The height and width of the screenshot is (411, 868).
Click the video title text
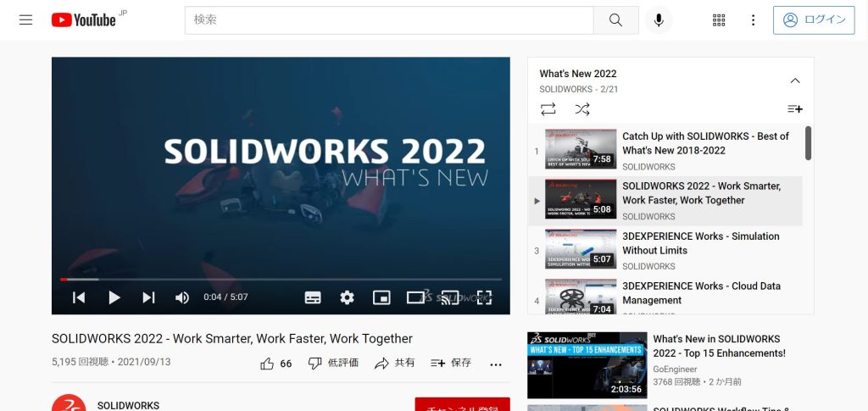tap(232, 338)
